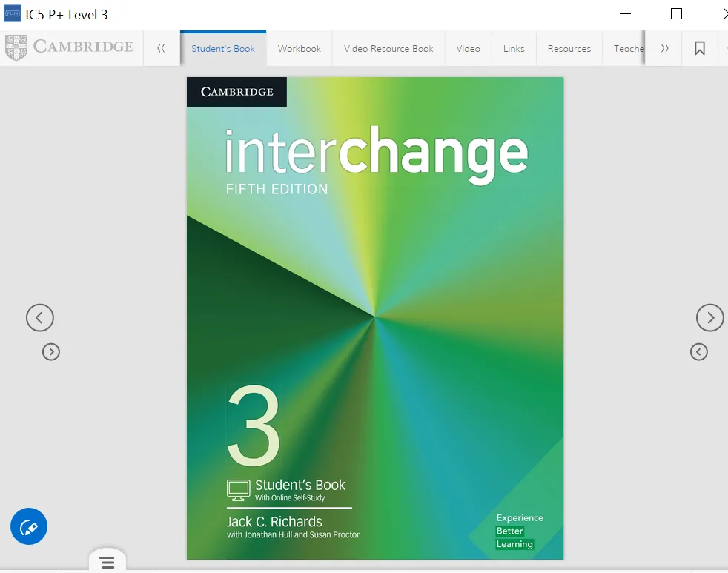Go to previous page with large left arrow
This screenshot has height=573, width=728.
pos(40,317)
